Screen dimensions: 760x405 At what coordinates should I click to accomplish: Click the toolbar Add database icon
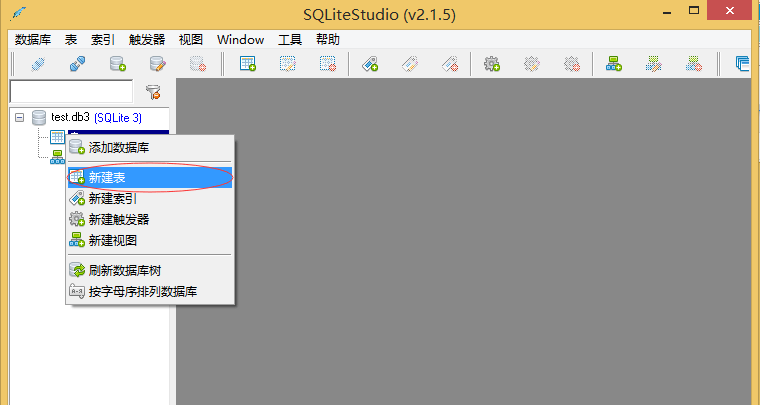(x=118, y=64)
